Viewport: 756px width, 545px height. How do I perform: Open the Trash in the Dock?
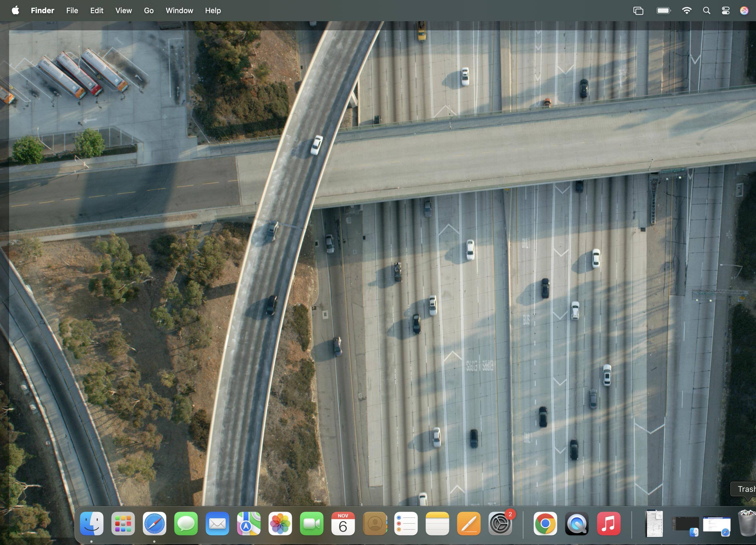[747, 524]
